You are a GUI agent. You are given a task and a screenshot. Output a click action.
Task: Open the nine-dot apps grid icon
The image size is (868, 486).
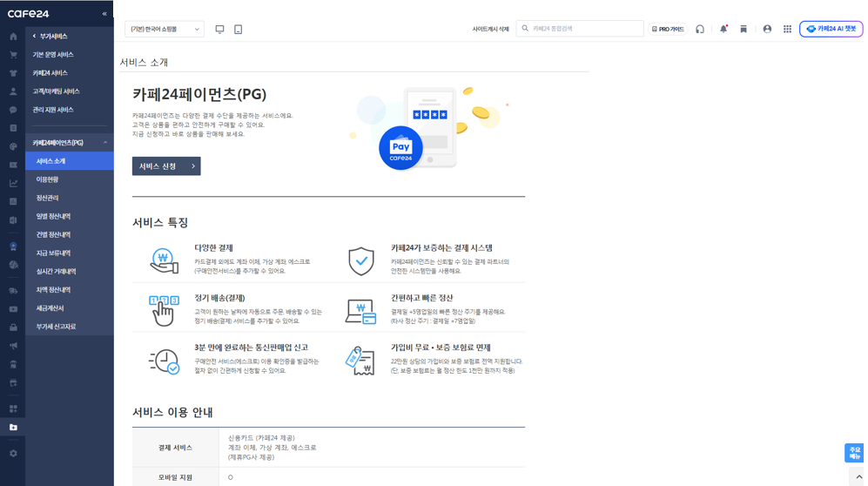(x=787, y=29)
